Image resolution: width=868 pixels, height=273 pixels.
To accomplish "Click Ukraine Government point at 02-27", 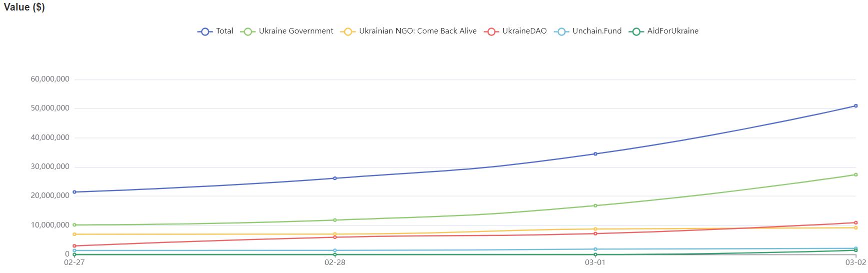I will [x=75, y=225].
